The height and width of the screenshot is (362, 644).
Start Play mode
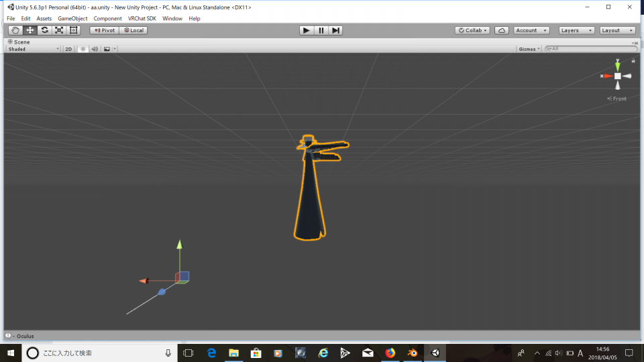[306, 30]
